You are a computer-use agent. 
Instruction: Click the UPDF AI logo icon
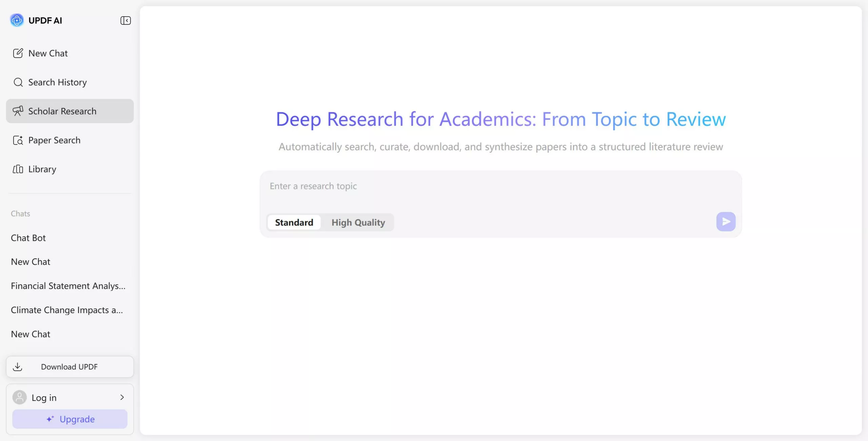point(17,20)
